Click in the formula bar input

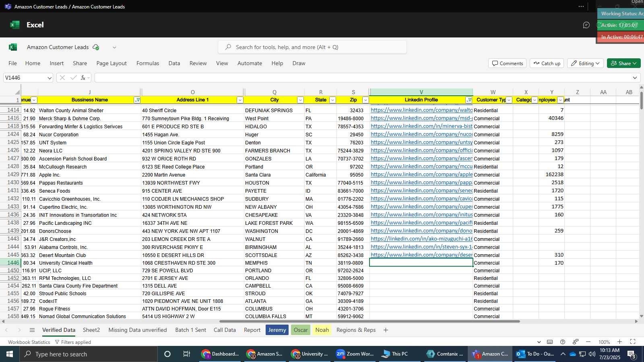coord(362,78)
